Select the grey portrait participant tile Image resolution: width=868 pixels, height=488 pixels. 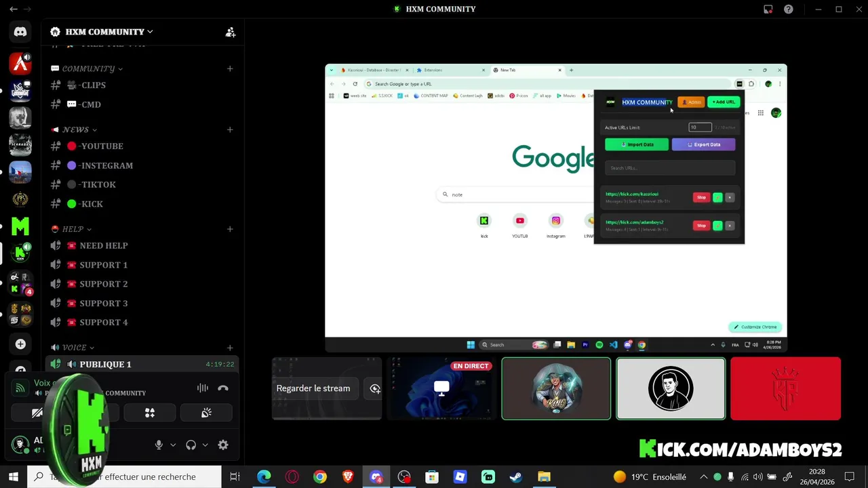point(671,389)
